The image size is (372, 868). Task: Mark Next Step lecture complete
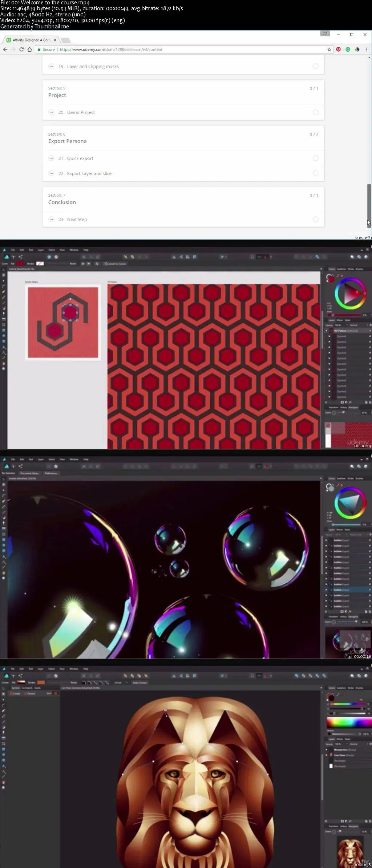point(316,219)
